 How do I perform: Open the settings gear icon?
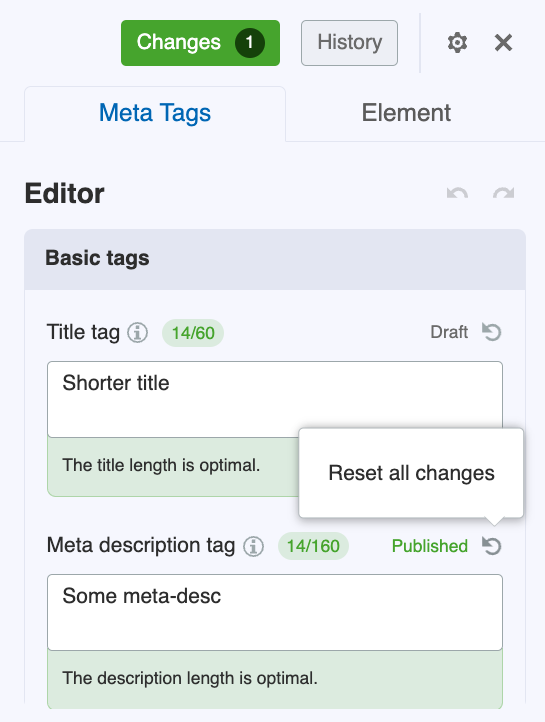(x=457, y=43)
